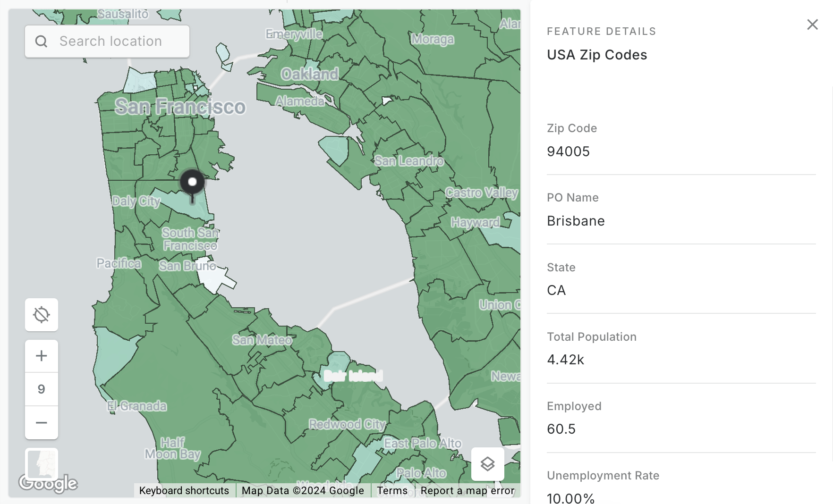Click the search magnifier icon
Screen dimensions: 833x504
[42, 42]
